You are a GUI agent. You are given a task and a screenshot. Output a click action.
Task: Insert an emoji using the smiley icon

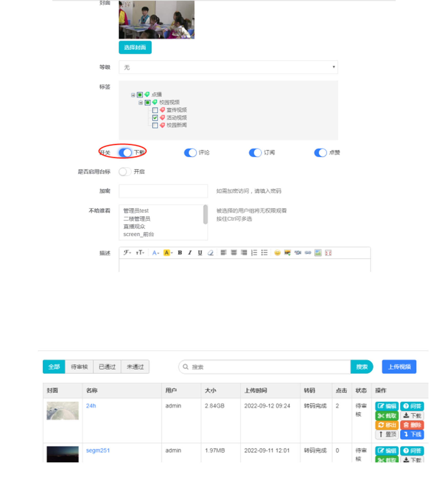click(277, 253)
